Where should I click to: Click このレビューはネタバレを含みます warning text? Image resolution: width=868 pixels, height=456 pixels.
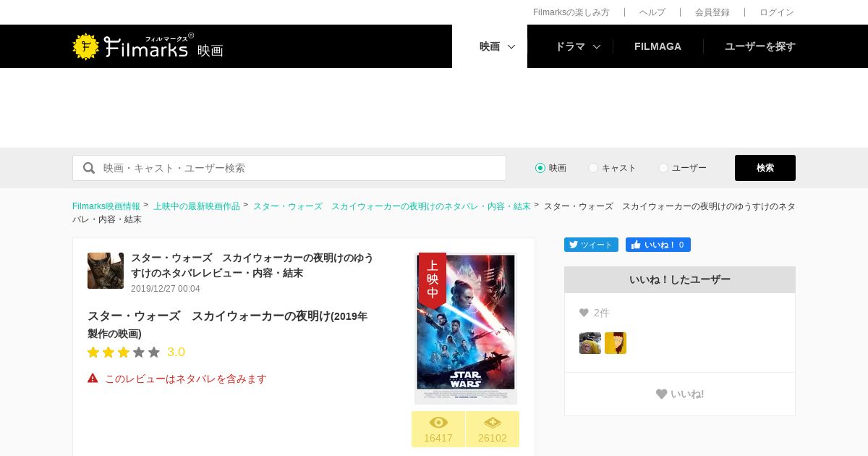pos(186,379)
